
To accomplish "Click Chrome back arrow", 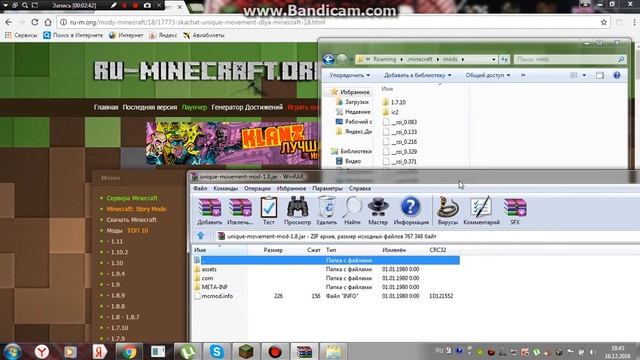I will (x=9, y=22).
